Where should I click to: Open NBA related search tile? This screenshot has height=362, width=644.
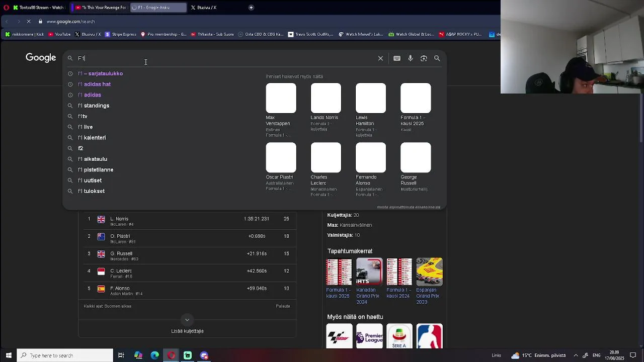429,336
